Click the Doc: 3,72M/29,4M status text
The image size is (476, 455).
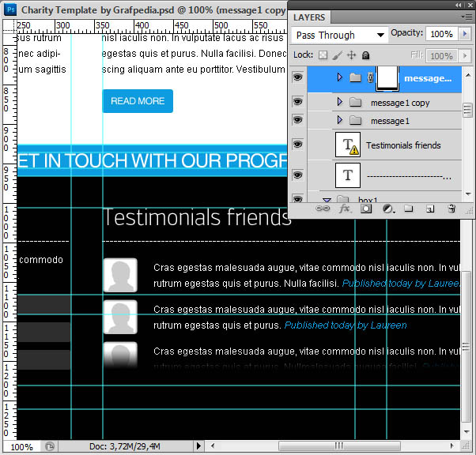point(124,446)
